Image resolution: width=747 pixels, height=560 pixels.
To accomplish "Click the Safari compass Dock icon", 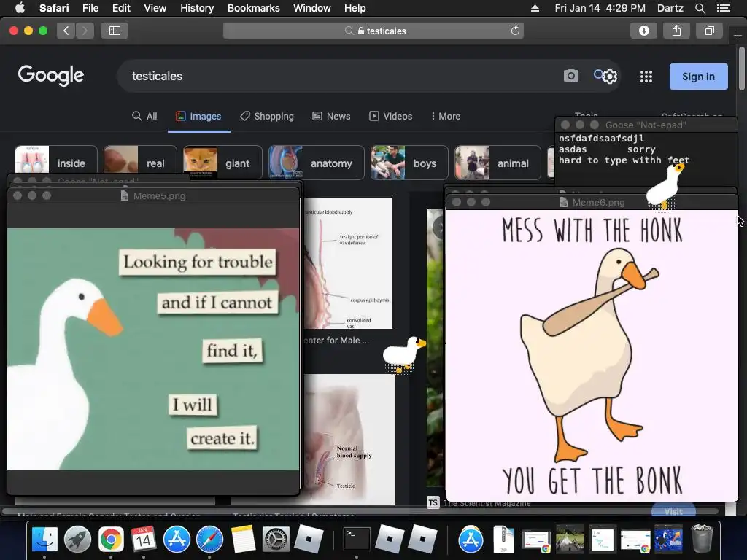I will point(209,540).
